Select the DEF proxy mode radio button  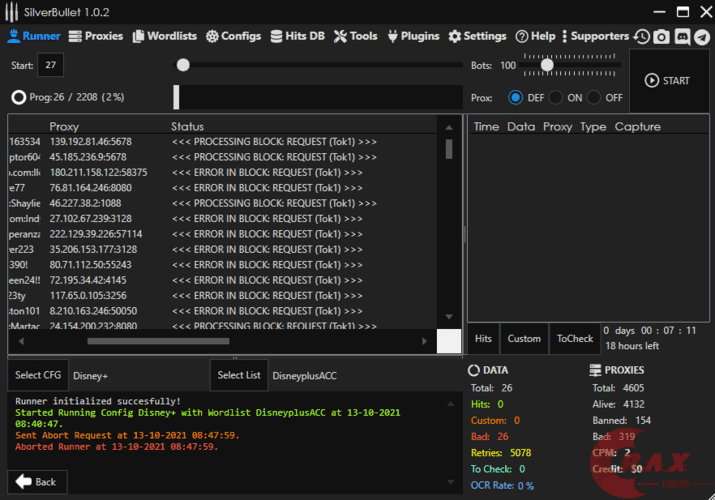point(516,98)
